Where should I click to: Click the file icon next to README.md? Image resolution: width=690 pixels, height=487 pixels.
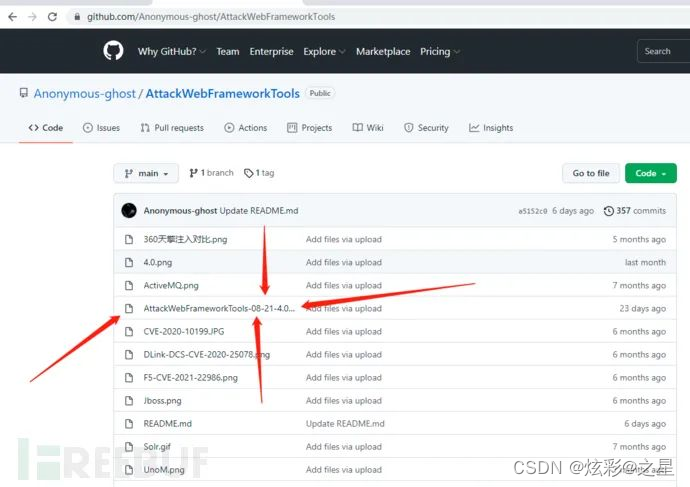(x=129, y=424)
